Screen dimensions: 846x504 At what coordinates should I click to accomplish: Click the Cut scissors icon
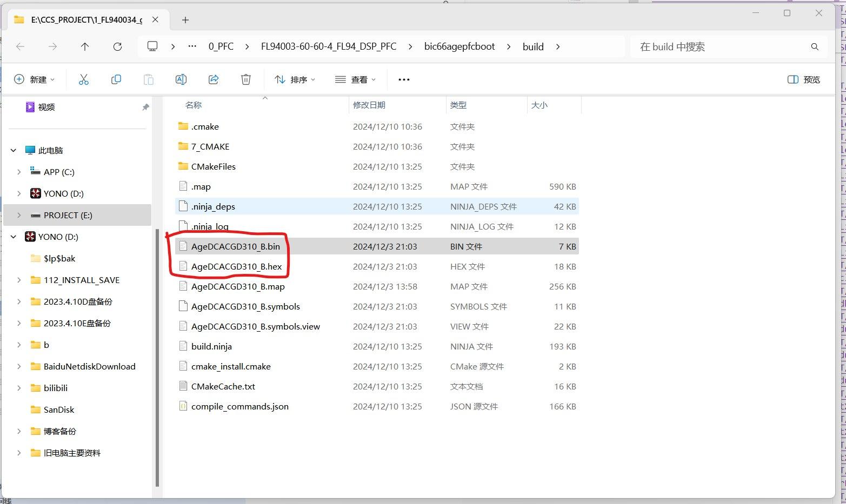pos(84,79)
